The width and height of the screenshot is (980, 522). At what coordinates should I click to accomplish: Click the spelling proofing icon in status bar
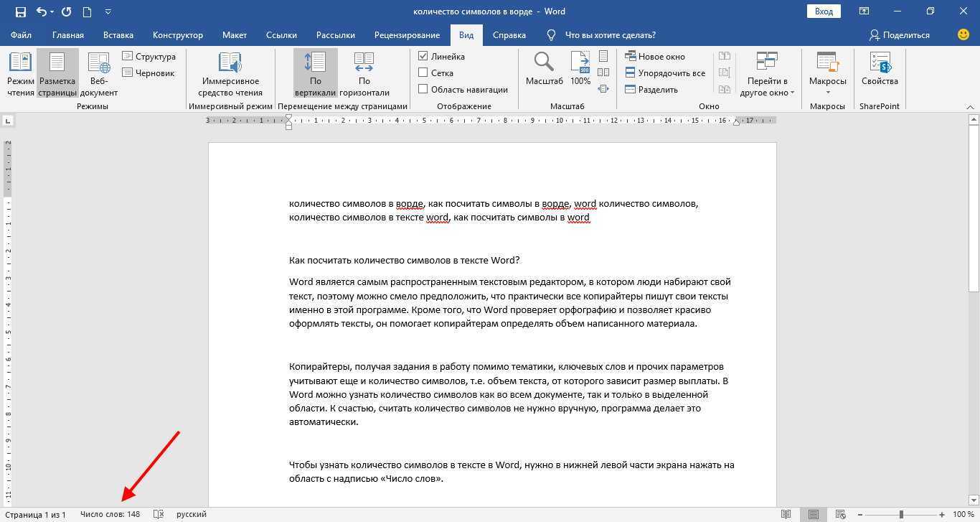(x=159, y=514)
